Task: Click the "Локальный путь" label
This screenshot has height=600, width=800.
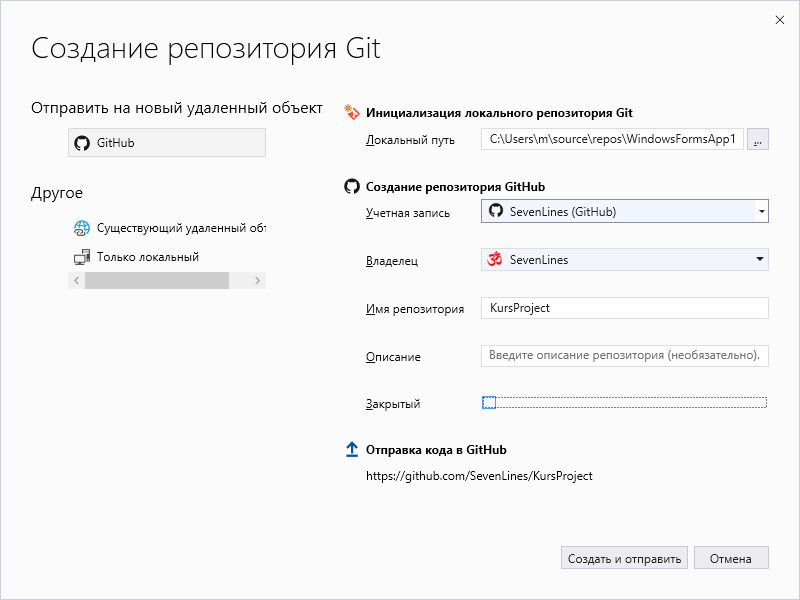Action: [410, 140]
